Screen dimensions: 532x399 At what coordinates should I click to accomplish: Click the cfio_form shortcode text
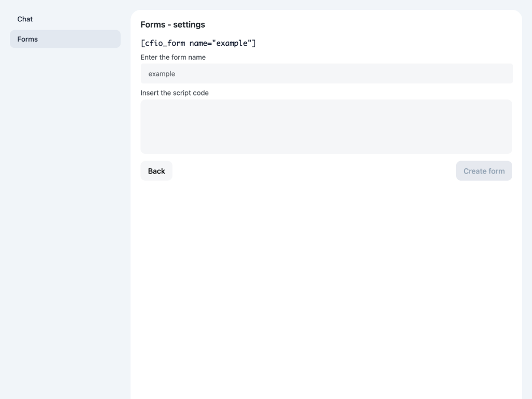pos(198,43)
